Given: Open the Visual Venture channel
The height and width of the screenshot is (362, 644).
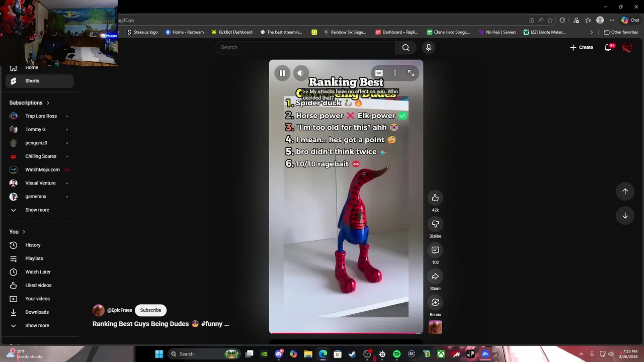Looking at the screenshot, I should pyautogui.click(x=39, y=183).
